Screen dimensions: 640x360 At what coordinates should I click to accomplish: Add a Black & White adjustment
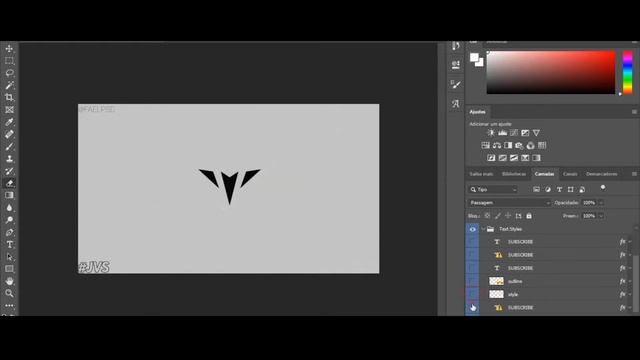pyautogui.click(x=508, y=145)
